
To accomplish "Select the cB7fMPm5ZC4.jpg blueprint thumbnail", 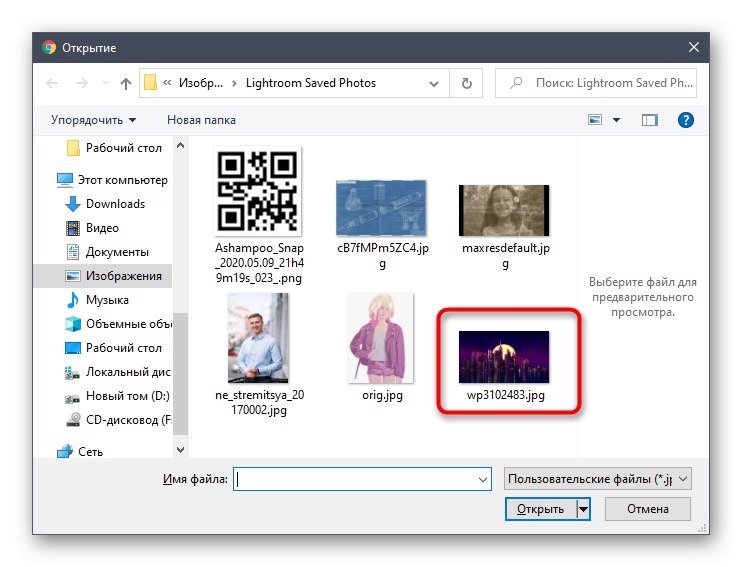I will click(381, 208).
